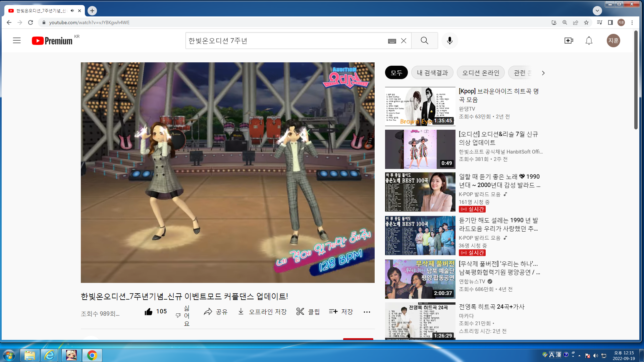The width and height of the screenshot is (644, 362).
Task: Share the video via 공유
Action: [x=215, y=312]
